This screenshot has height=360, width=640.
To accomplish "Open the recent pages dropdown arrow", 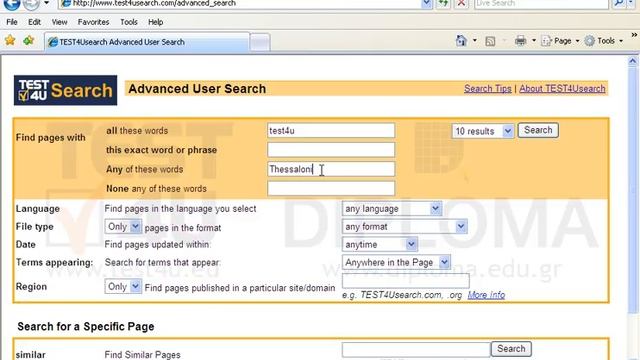I will tap(47, 3).
